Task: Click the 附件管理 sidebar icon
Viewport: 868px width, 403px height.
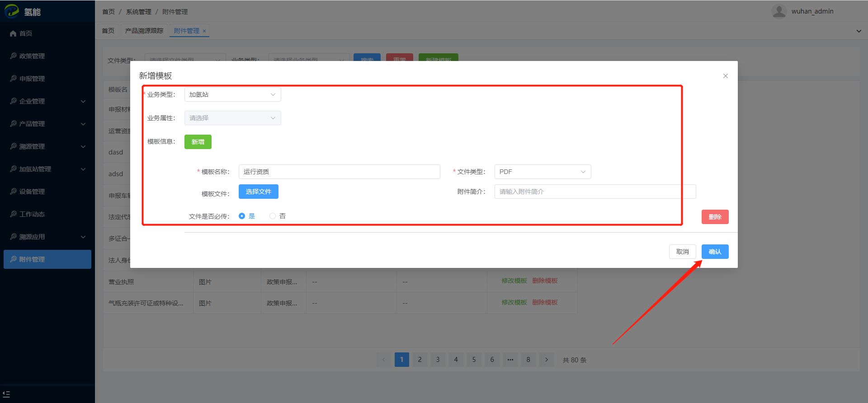Action: [14, 259]
